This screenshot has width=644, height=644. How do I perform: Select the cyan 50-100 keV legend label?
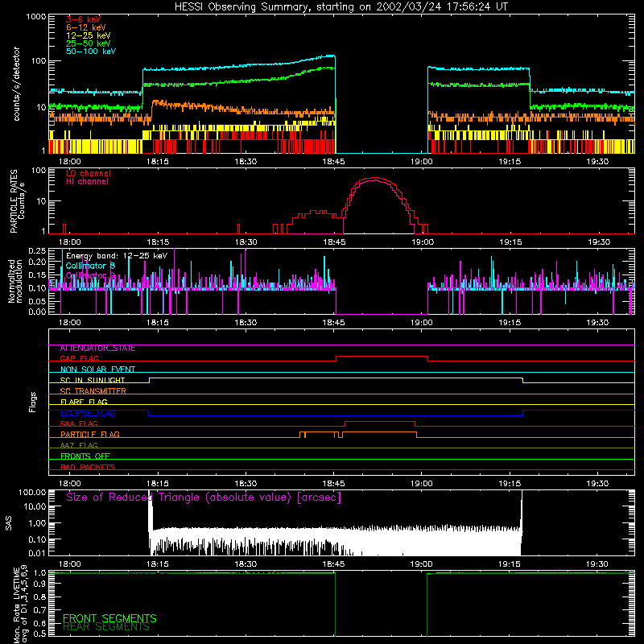pos(91,52)
